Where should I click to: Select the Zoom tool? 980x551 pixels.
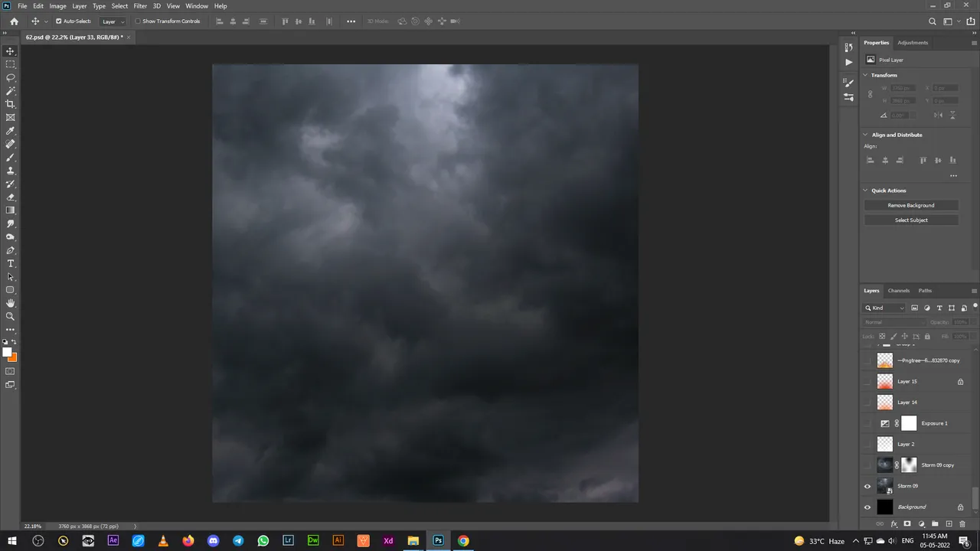pyautogui.click(x=10, y=316)
